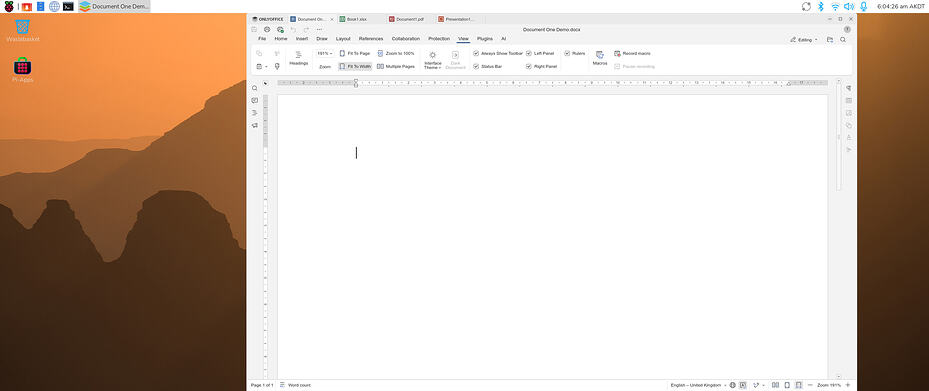Click the Print icon in quick access bar
Image resolution: width=929 pixels, height=391 pixels.
267,29
